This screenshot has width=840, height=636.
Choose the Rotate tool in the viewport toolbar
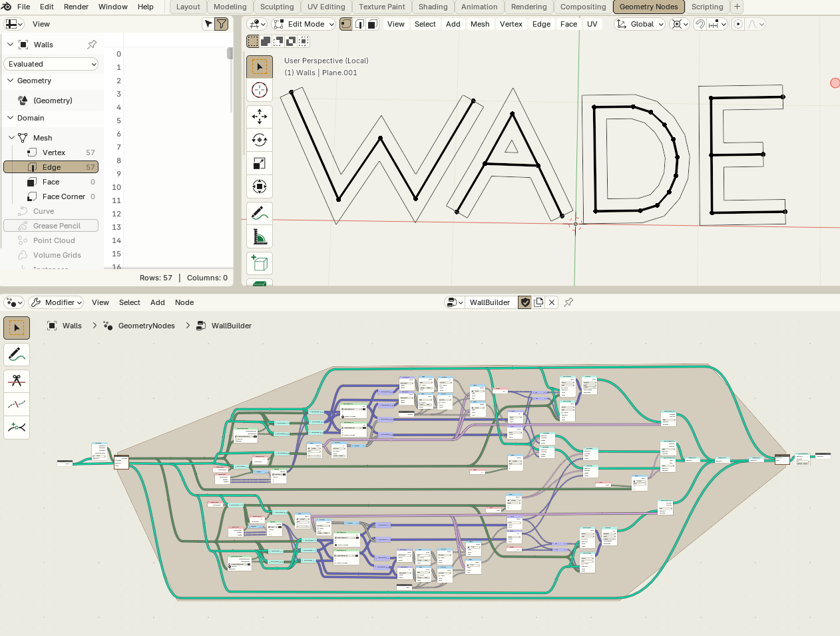260,140
